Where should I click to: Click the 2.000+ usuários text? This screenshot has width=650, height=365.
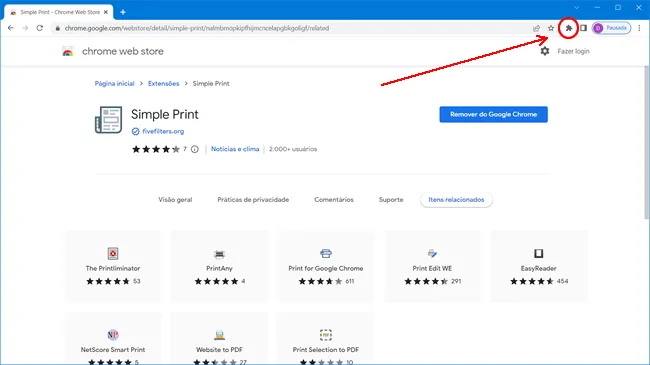click(293, 149)
